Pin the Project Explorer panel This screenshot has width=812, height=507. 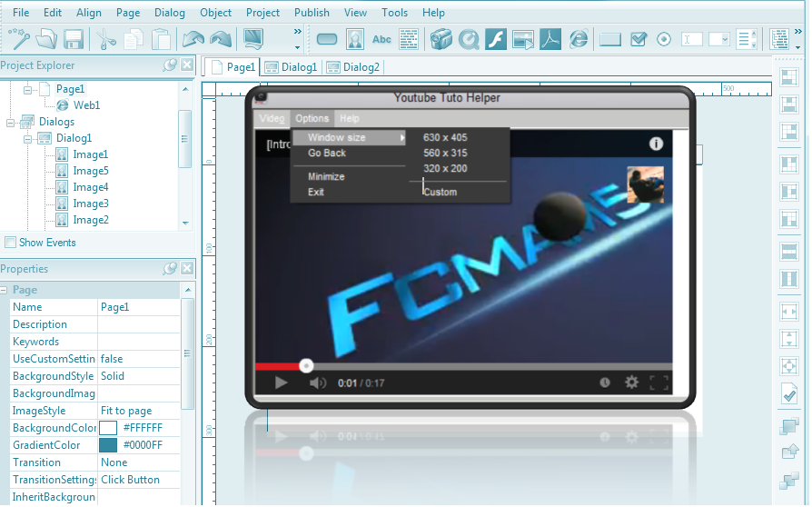click(x=169, y=65)
